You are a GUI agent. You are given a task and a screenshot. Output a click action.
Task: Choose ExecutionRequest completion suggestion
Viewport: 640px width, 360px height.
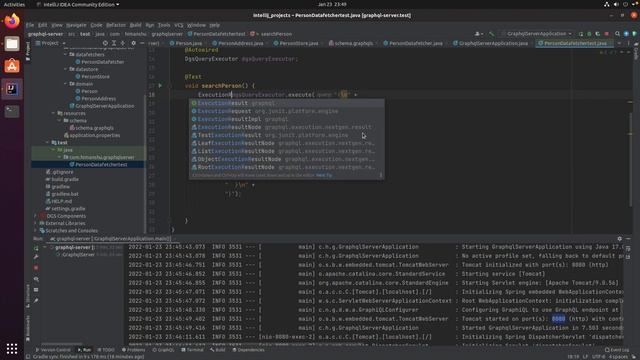[x=287, y=111]
